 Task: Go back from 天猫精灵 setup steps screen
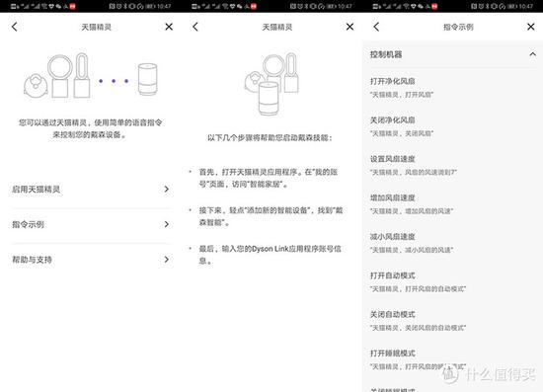[x=195, y=27]
